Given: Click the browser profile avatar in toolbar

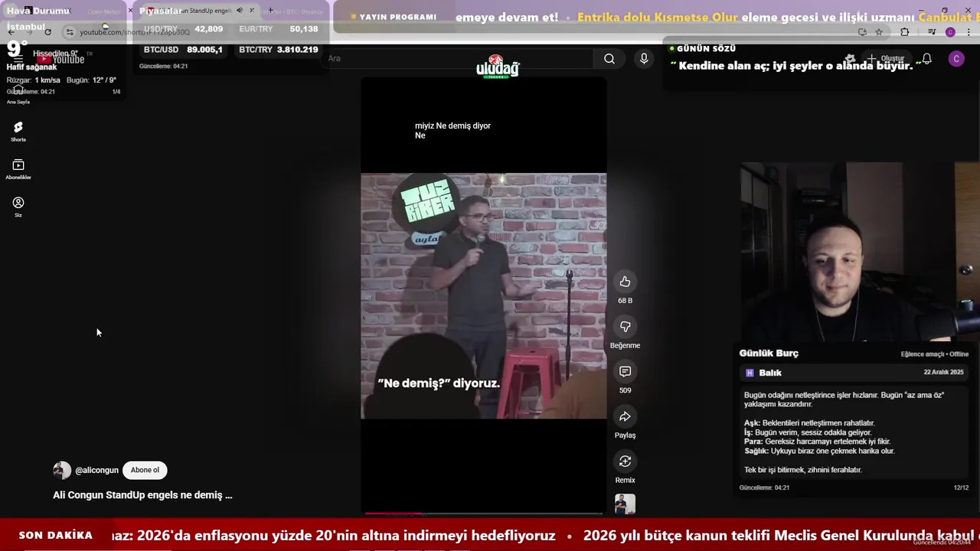Looking at the screenshot, I should click(950, 31).
